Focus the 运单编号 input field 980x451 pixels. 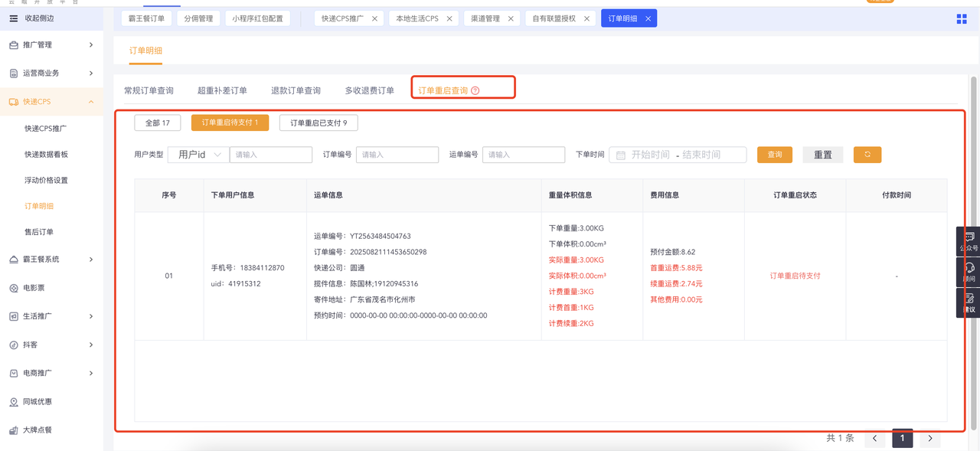click(524, 155)
